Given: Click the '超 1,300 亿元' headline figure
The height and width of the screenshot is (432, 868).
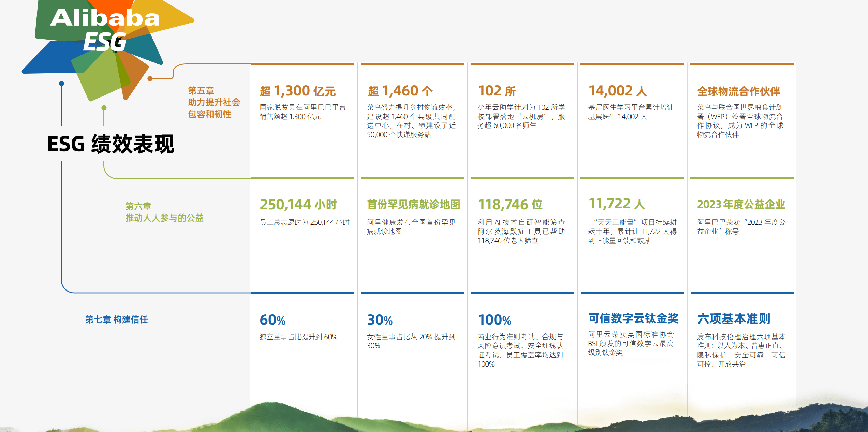Looking at the screenshot, I should (x=297, y=91).
